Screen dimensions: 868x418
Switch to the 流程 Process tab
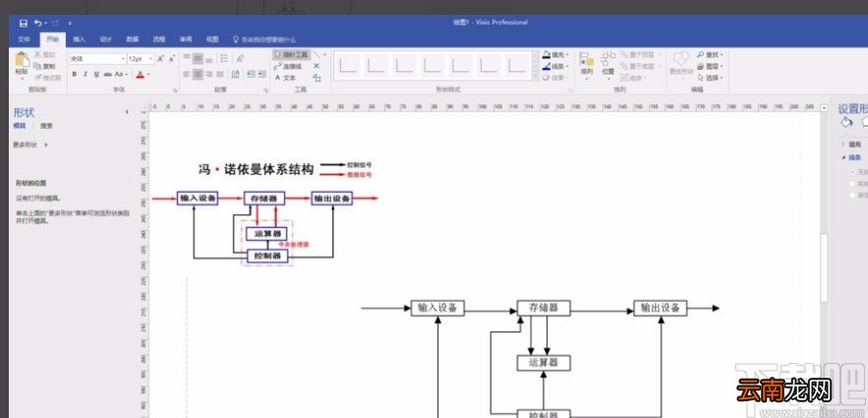(x=159, y=39)
